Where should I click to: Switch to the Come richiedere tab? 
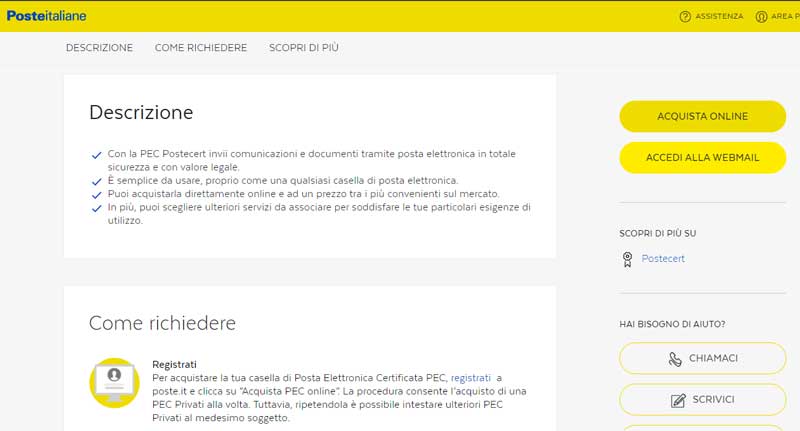(x=201, y=47)
